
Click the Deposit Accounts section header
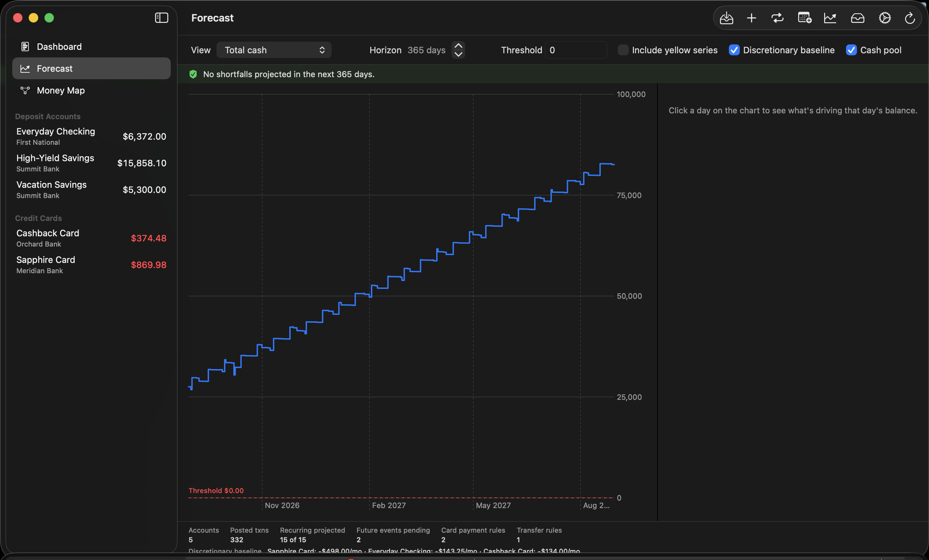tap(47, 116)
